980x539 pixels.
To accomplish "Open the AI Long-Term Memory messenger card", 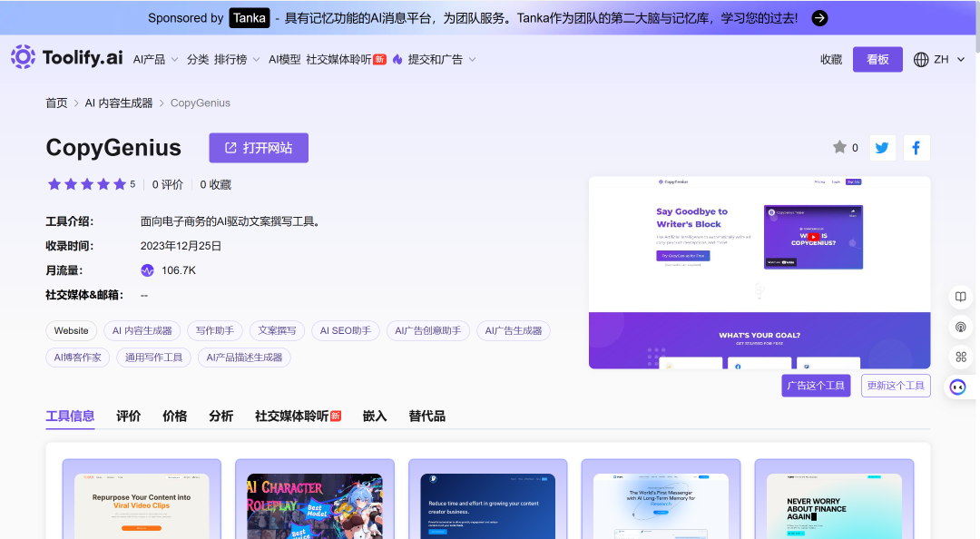I will (x=661, y=499).
